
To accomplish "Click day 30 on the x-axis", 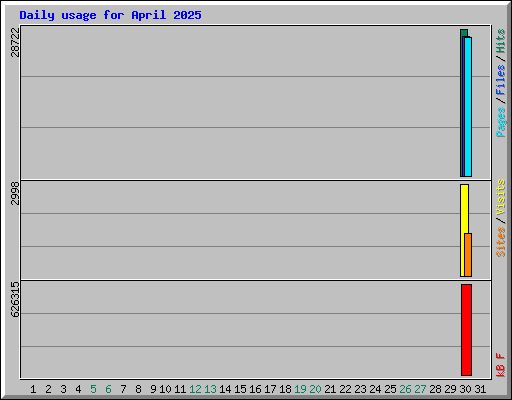I will pos(465,389).
